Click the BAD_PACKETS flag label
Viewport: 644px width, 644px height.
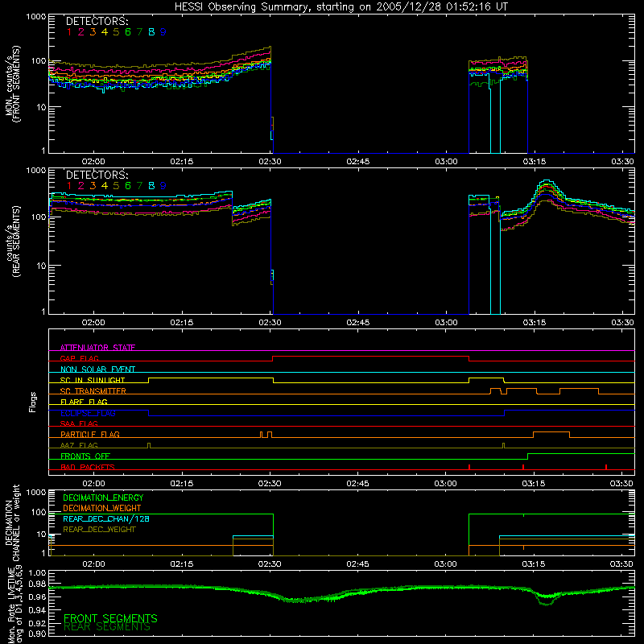[x=88, y=467]
